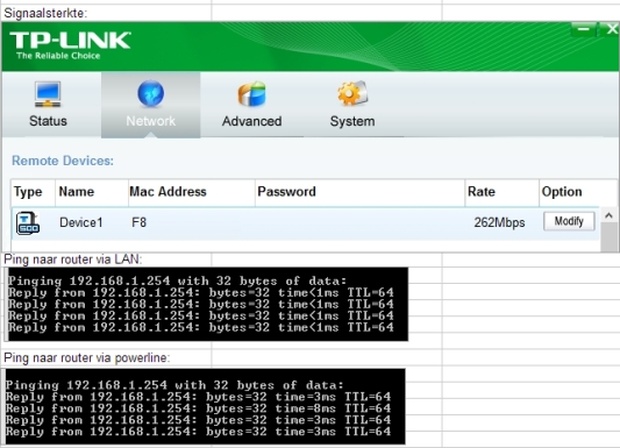The image size is (620, 448).
Task: Select the 262Mbps rate value
Action: (x=499, y=223)
